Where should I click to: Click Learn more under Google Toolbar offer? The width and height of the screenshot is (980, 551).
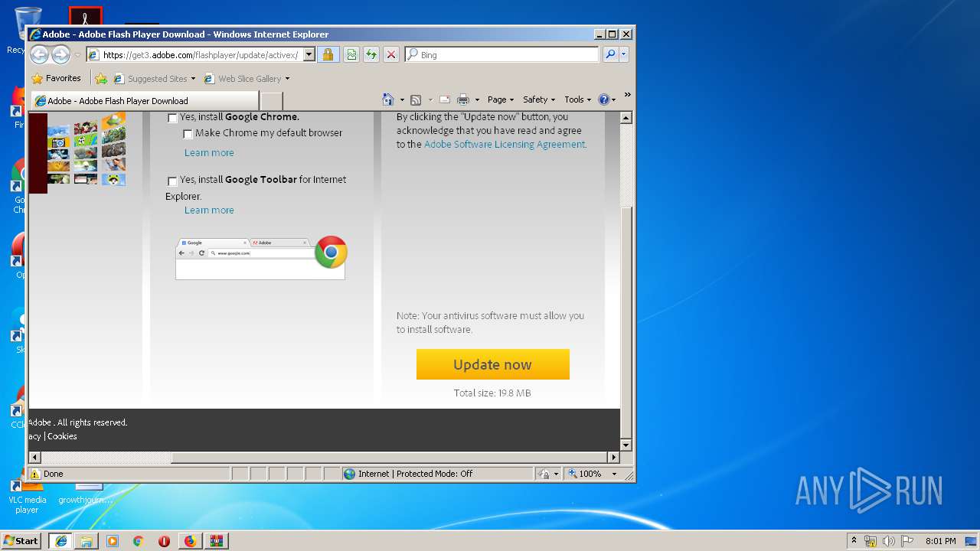(209, 210)
